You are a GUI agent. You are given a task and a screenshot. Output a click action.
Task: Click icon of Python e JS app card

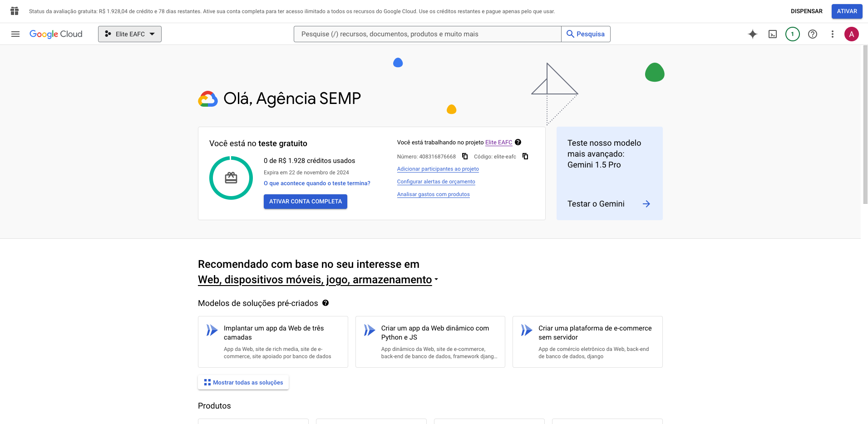coord(370,330)
